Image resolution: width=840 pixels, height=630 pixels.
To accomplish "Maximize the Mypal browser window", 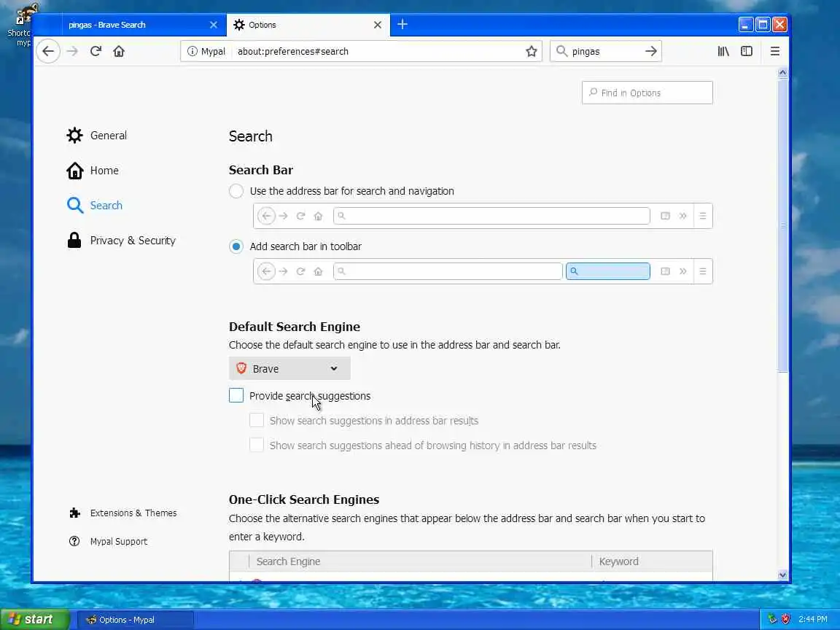I will pyautogui.click(x=763, y=25).
